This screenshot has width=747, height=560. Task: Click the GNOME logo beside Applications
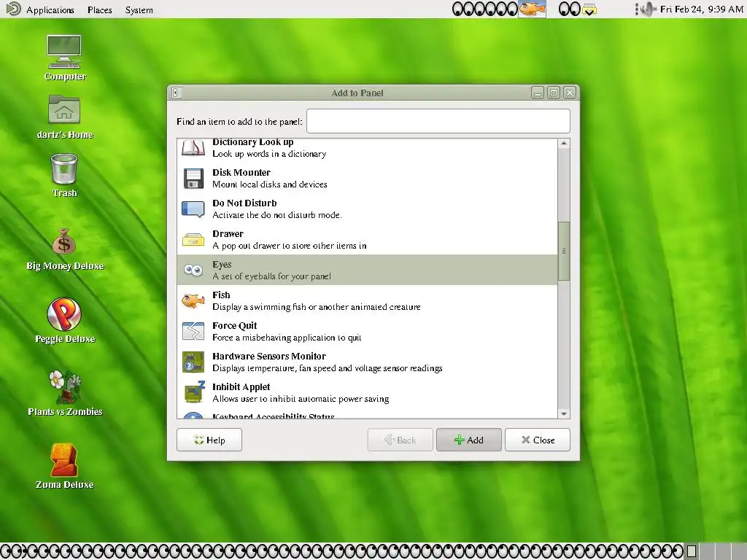pos(13,9)
